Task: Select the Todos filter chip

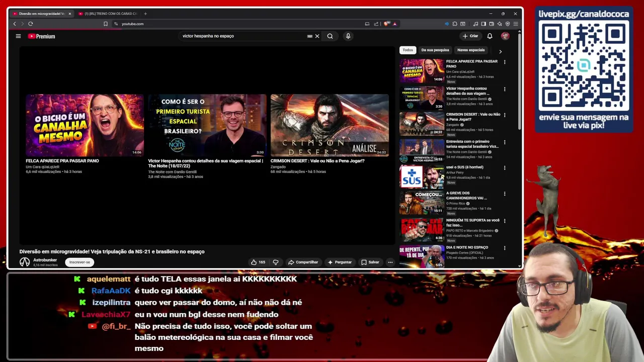Action: pos(408,50)
